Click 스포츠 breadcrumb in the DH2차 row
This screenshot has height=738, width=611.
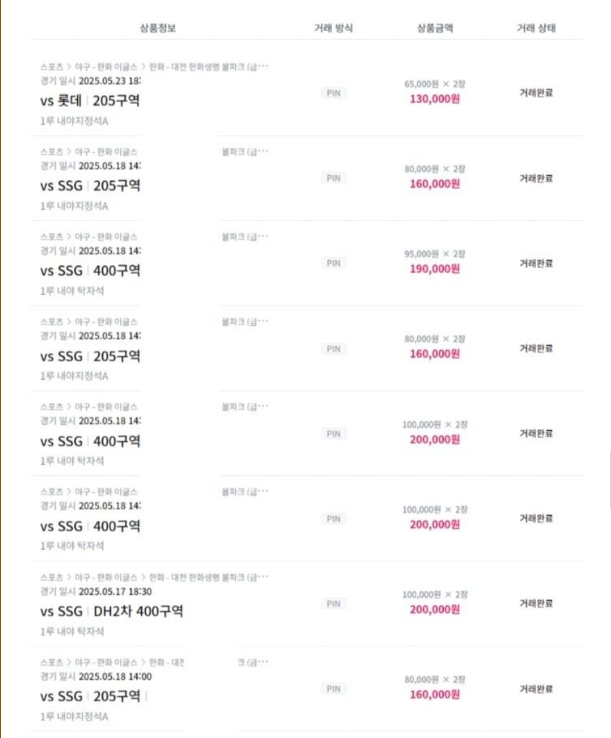tap(52, 578)
